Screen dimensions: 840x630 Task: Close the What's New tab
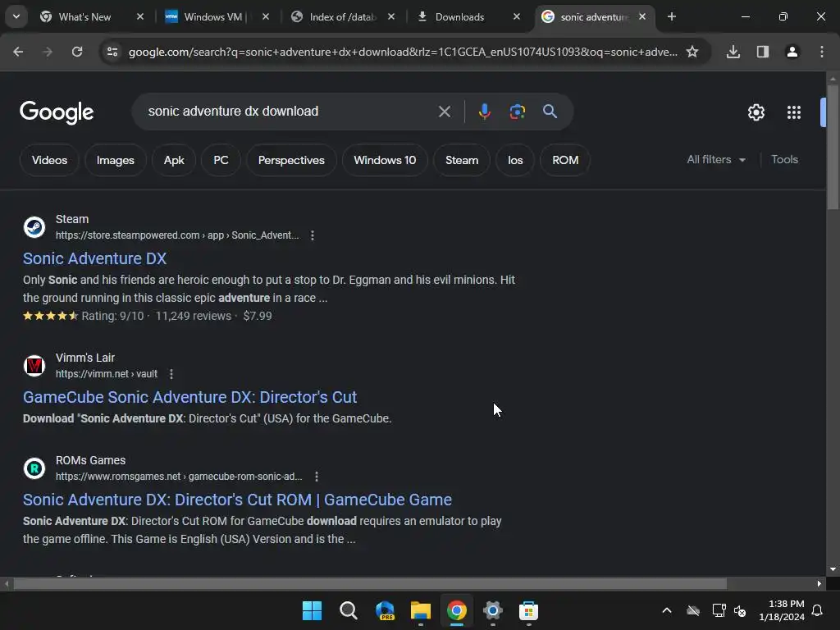click(x=140, y=16)
